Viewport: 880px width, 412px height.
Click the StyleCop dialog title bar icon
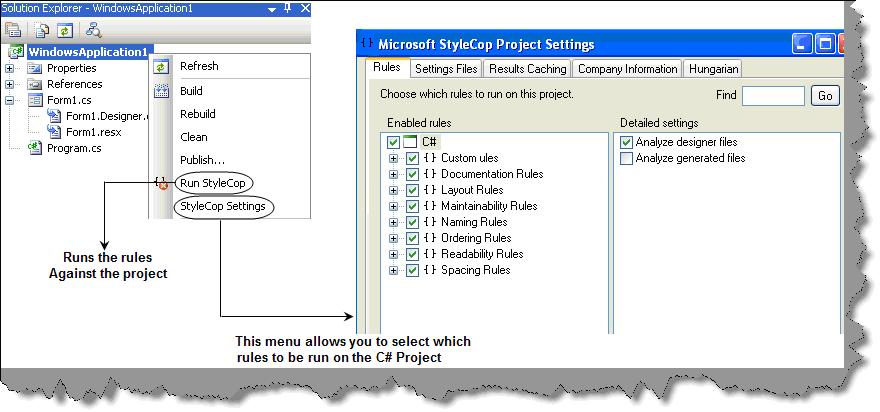368,43
